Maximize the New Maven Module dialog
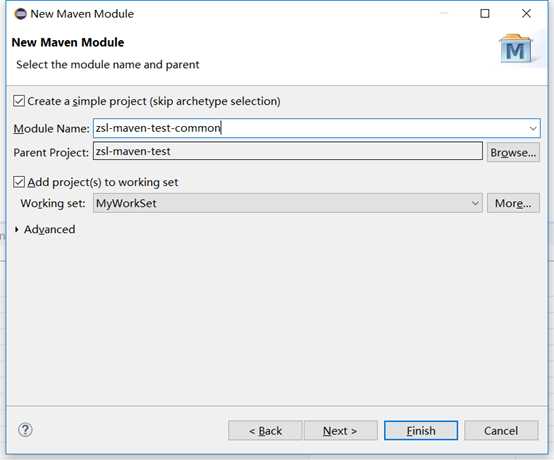 [485, 13]
